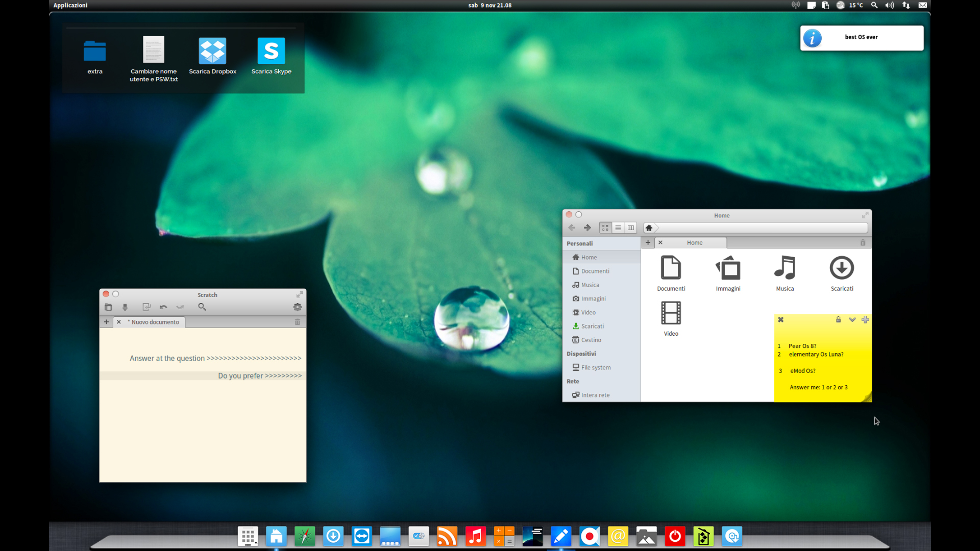The width and height of the screenshot is (980, 551).
Task: Select Scaricati in the sidebar
Action: click(602, 326)
